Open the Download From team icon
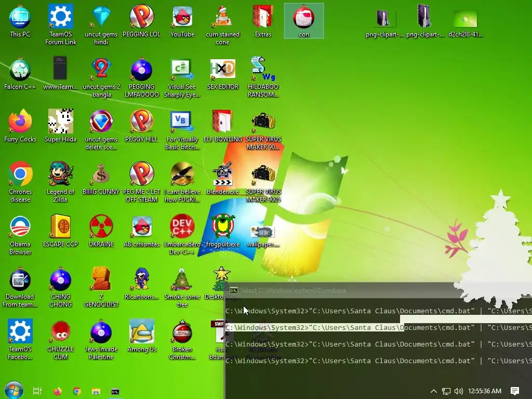Image resolution: width=532 pixels, height=399 pixels. click(x=20, y=279)
